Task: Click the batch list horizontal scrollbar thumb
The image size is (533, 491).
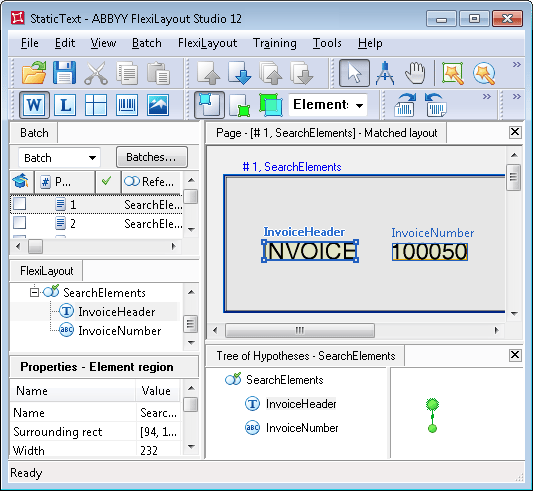Action: (35, 247)
